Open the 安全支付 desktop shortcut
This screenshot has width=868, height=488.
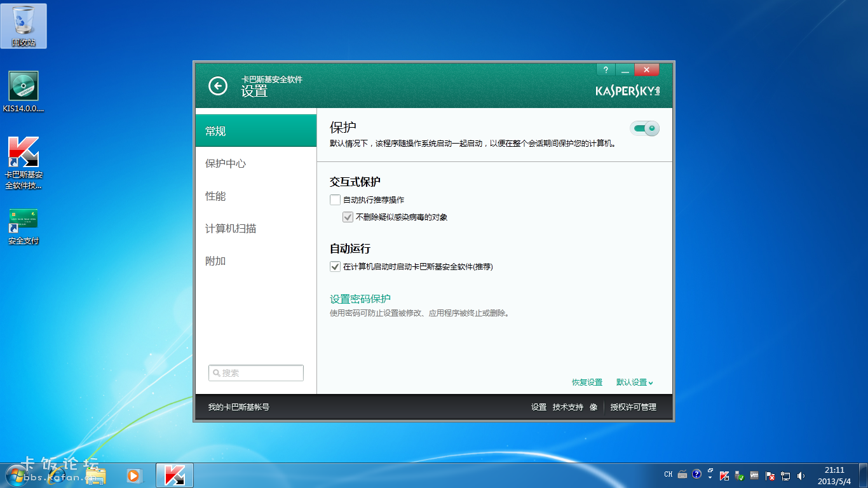coord(24,227)
